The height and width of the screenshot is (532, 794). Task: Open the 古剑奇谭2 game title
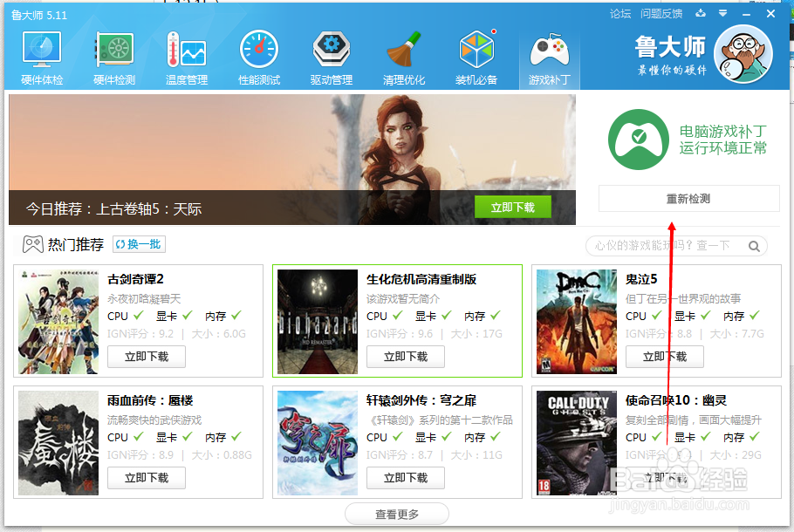coord(135,279)
